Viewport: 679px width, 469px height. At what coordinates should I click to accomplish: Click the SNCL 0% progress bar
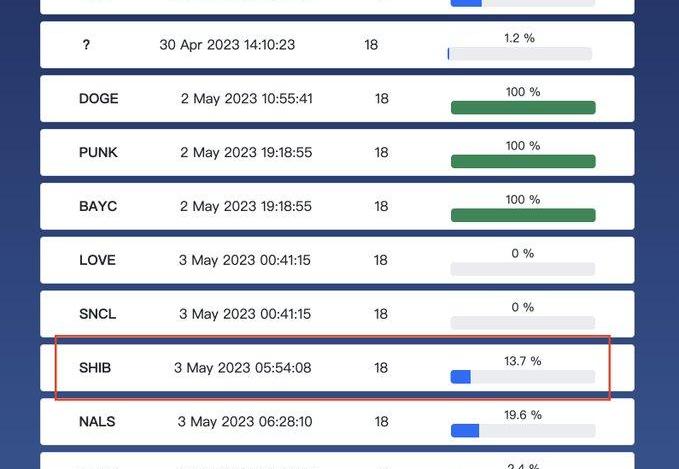pos(523,323)
